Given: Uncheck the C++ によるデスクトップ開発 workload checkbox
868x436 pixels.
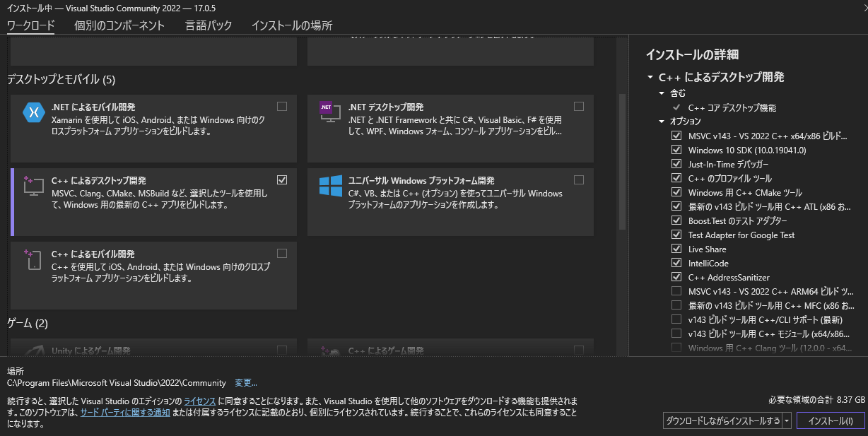Looking at the screenshot, I should [x=282, y=179].
